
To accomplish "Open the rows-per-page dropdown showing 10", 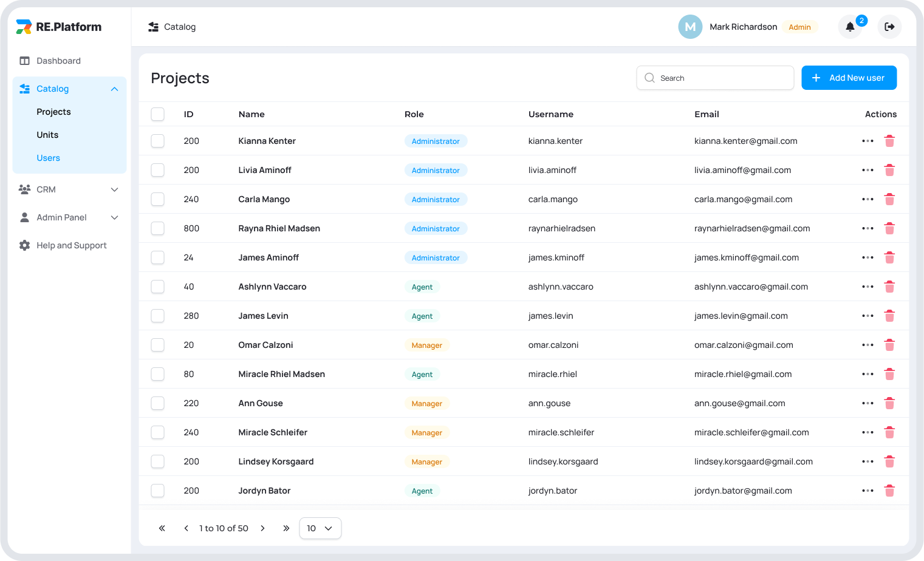I will coord(320,528).
